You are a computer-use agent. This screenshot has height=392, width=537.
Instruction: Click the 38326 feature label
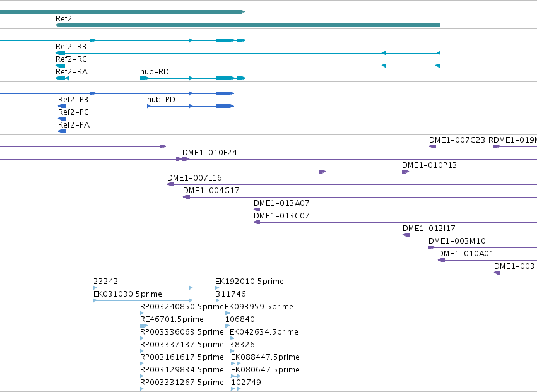pyautogui.click(x=242, y=345)
